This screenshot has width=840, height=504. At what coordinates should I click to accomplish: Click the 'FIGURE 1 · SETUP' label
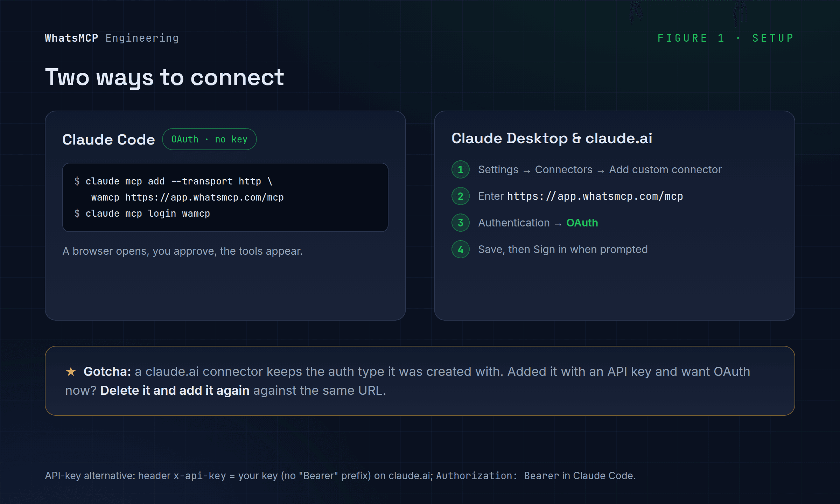pyautogui.click(x=726, y=38)
